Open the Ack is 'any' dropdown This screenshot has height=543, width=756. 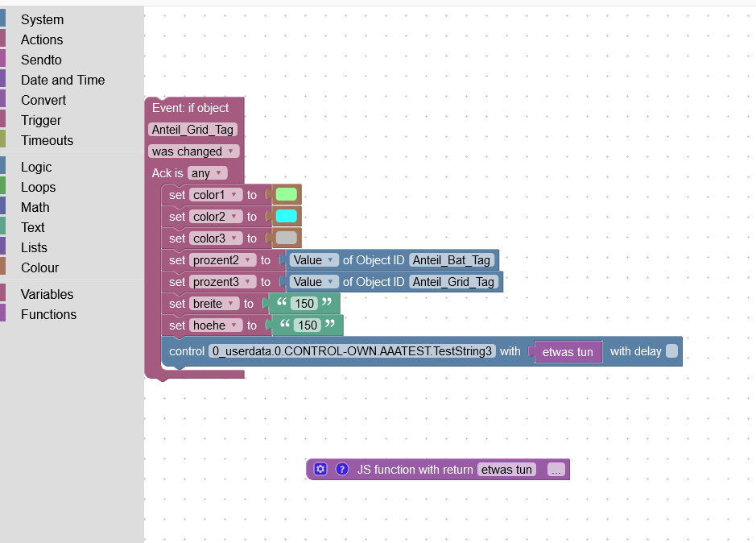207,173
